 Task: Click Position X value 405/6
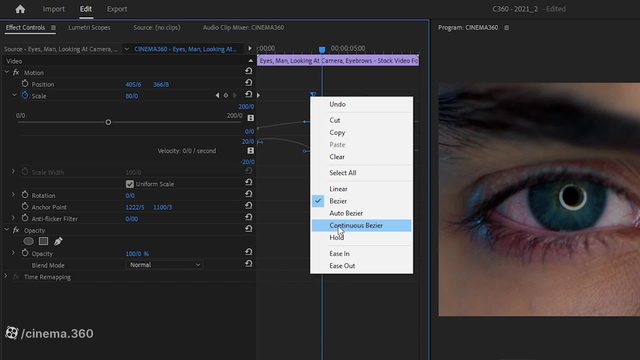coord(133,84)
